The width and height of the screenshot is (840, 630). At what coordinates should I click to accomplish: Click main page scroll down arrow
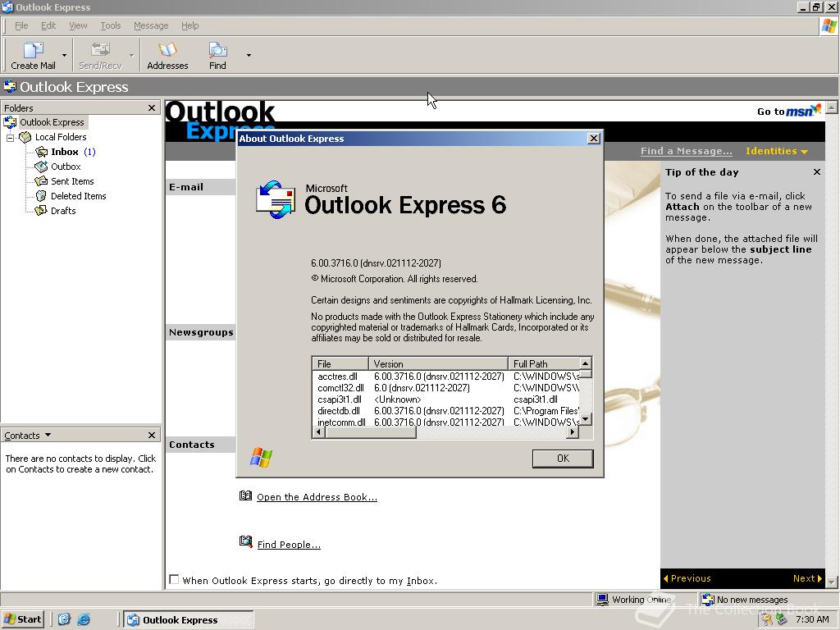coord(832,582)
